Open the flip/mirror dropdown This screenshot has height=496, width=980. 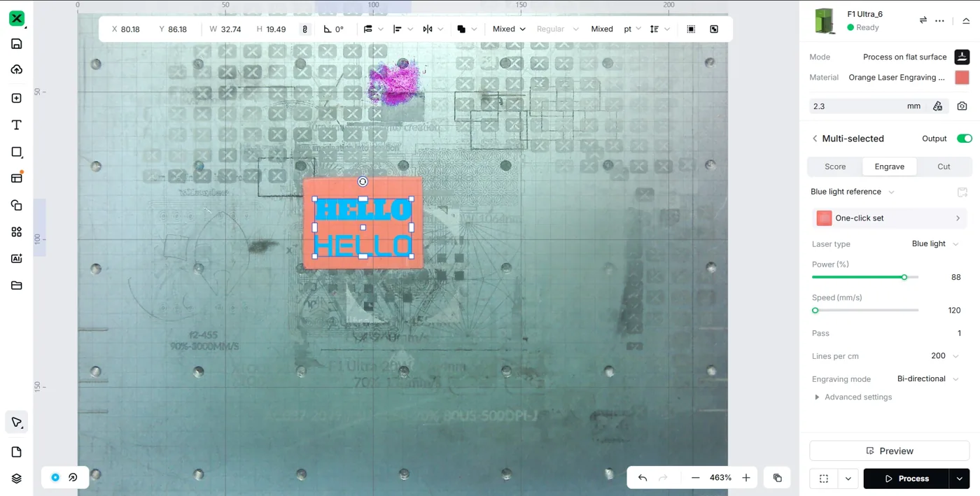[x=433, y=29]
